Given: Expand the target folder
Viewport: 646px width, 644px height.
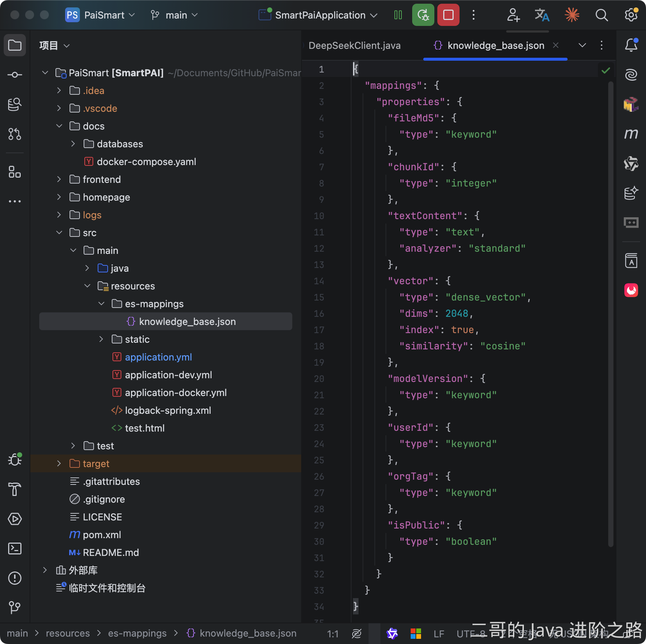Looking at the screenshot, I should point(59,464).
